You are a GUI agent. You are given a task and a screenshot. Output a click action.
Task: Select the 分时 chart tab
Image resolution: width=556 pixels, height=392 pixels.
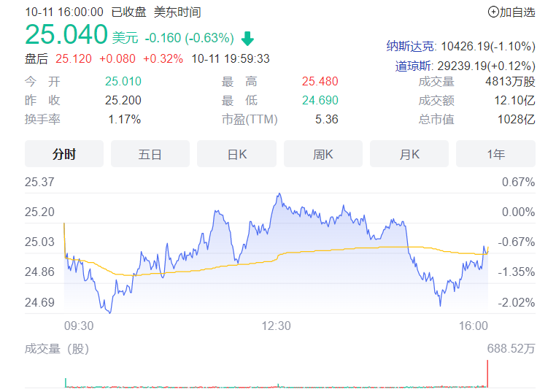point(64,154)
